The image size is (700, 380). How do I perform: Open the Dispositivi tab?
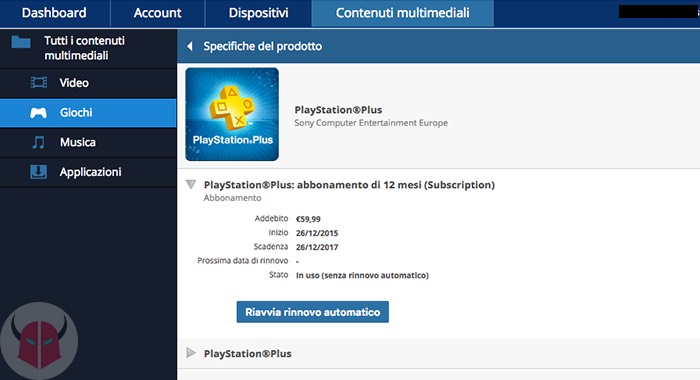click(x=258, y=13)
